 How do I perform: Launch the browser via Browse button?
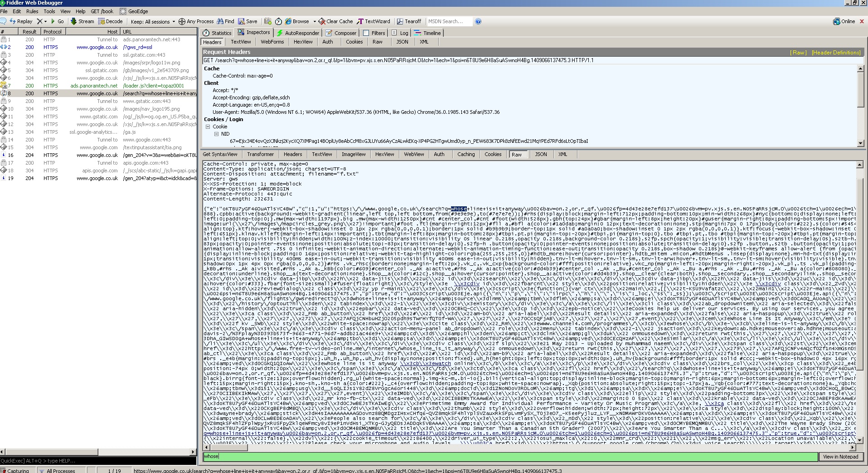point(297,21)
